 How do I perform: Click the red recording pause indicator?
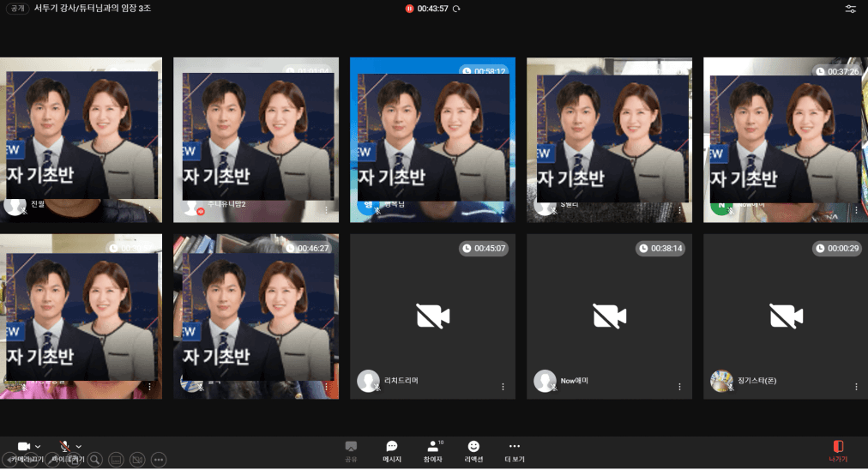tap(410, 9)
